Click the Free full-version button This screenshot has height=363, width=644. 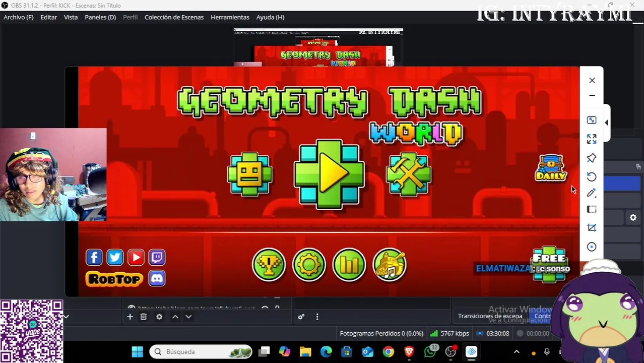(x=549, y=264)
